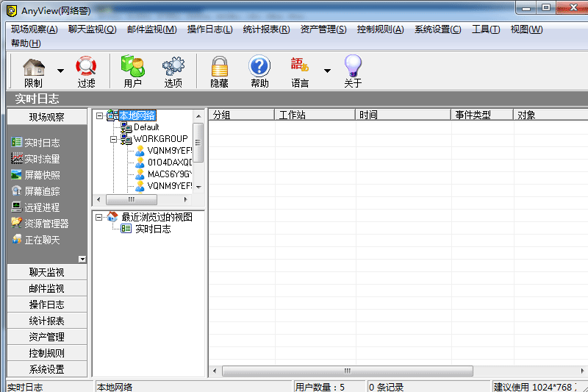
Task: Open the 现场观察 sidebar section
Action: coord(47,117)
